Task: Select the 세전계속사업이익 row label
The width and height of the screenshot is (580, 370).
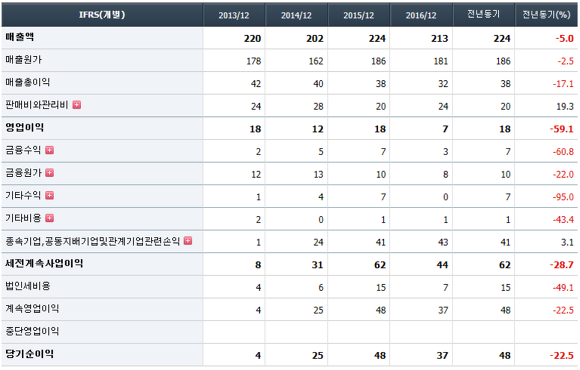Action: [44, 263]
